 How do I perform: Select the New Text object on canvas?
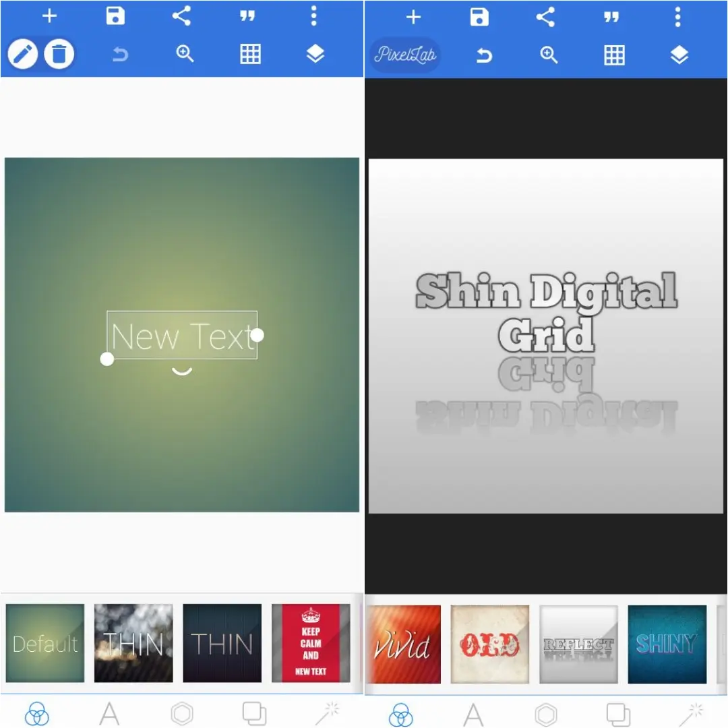coord(182,335)
